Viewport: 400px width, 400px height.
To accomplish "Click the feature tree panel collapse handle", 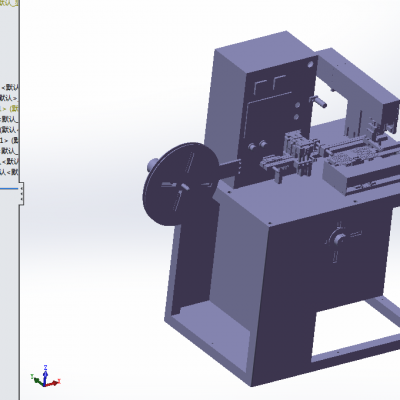I will (x=22, y=194).
